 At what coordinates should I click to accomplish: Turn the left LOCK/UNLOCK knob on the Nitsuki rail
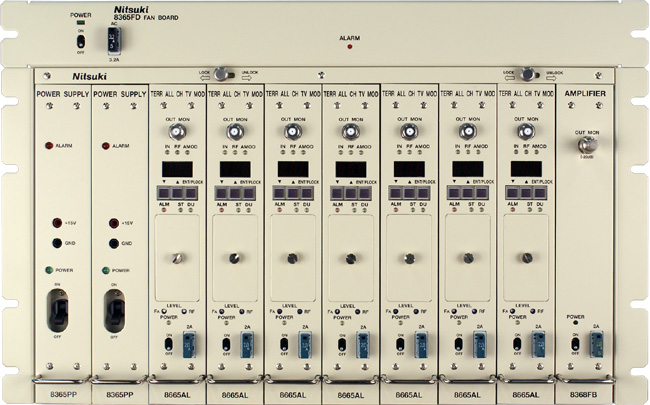pyautogui.click(x=222, y=74)
